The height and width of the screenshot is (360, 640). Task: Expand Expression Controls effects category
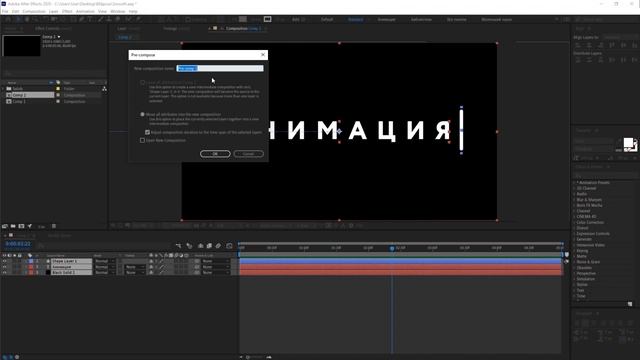pos(575,234)
